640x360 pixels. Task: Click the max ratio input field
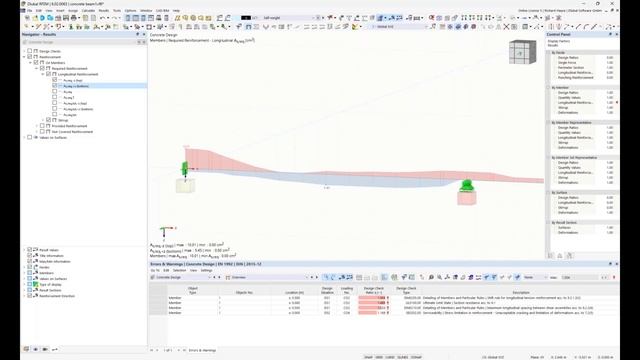tap(579, 278)
